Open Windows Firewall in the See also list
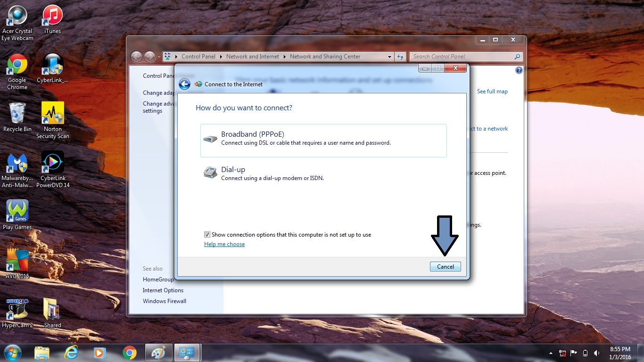Viewport: 644px width, 362px height. tap(165, 301)
